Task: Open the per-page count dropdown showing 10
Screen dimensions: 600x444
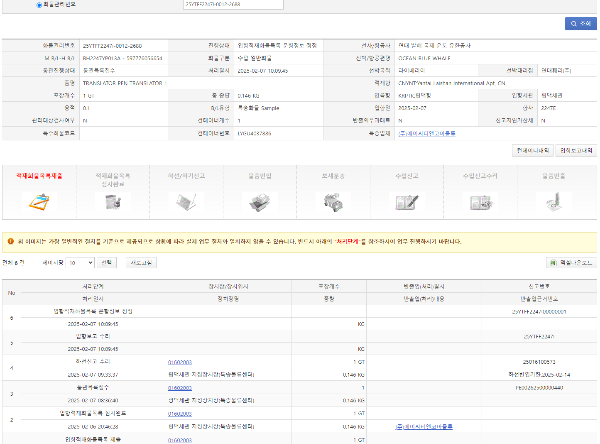Action: click(80, 263)
